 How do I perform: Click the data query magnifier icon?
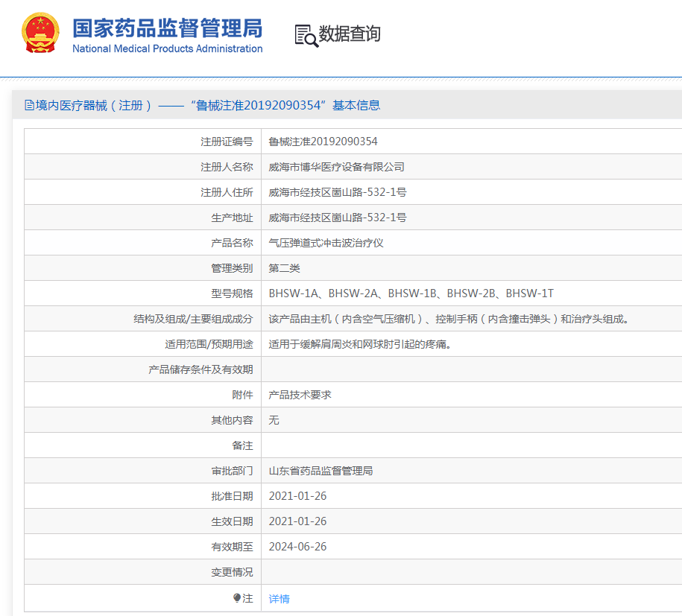tap(306, 36)
